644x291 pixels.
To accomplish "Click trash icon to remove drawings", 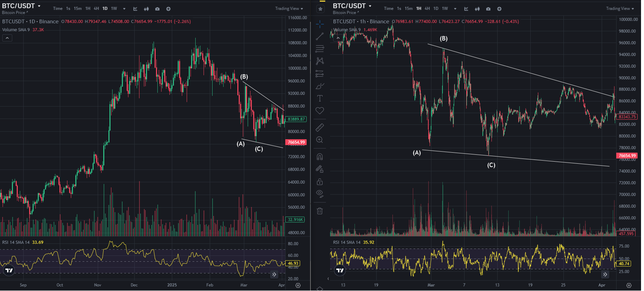I will (320, 210).
